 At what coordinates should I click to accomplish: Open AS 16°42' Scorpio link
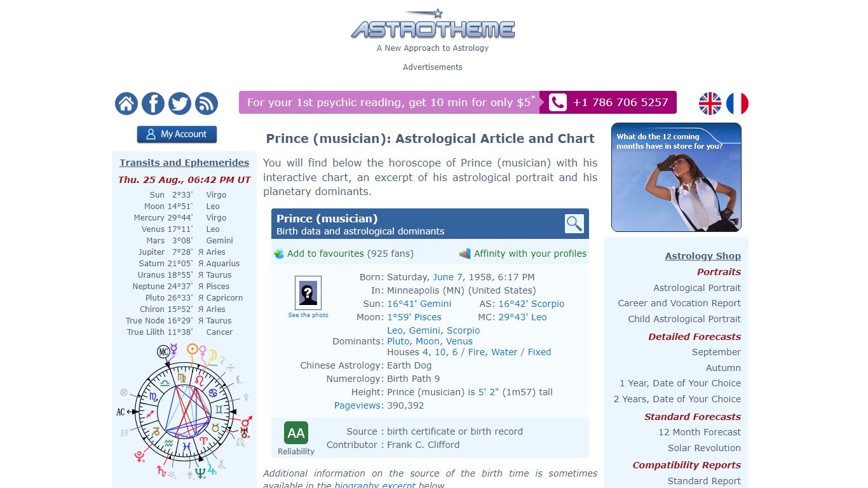click(531, 304)
